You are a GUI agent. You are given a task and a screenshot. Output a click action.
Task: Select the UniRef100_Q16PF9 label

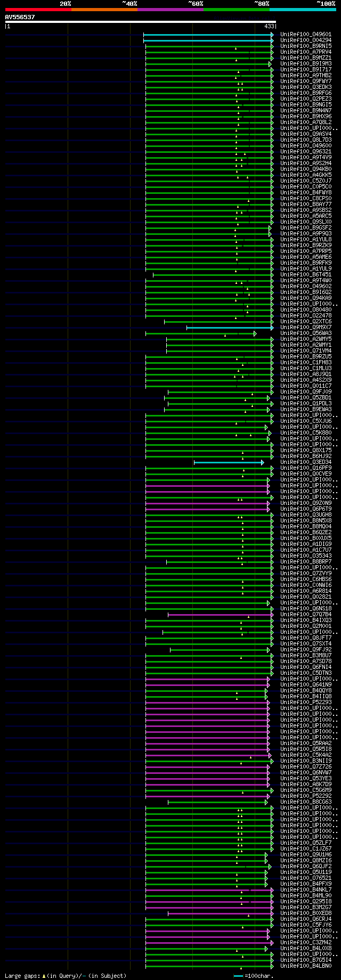(x=306, y=468)
